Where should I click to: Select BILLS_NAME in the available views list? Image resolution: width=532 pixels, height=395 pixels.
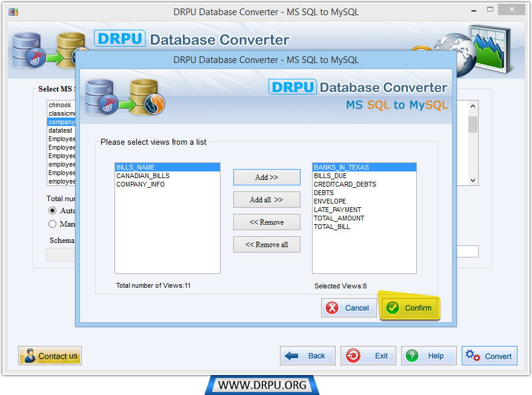[168, 167]
